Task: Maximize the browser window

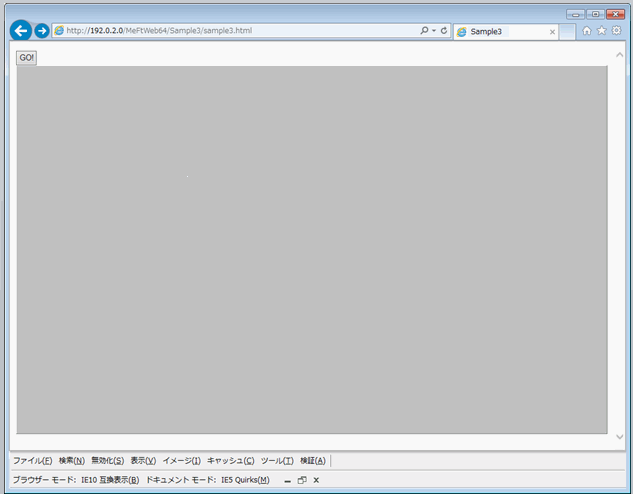Action: 595,14
